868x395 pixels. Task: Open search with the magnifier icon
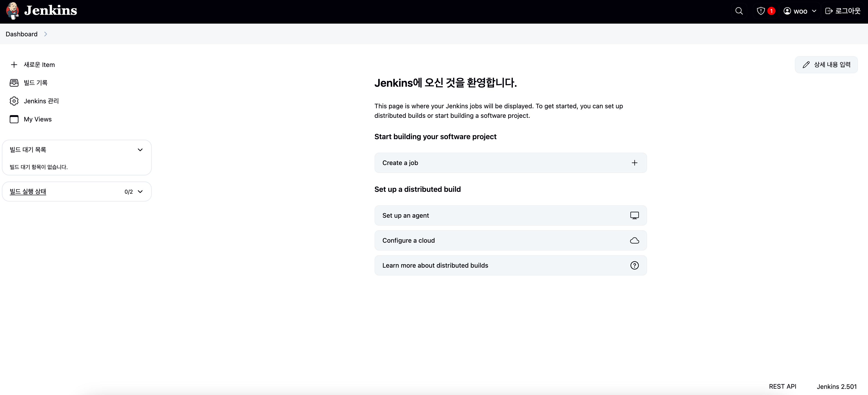[739, 11]
